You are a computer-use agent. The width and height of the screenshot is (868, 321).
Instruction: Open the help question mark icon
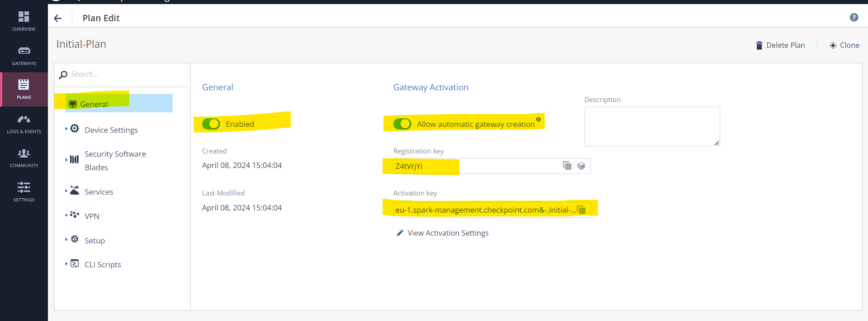[854, 18]
